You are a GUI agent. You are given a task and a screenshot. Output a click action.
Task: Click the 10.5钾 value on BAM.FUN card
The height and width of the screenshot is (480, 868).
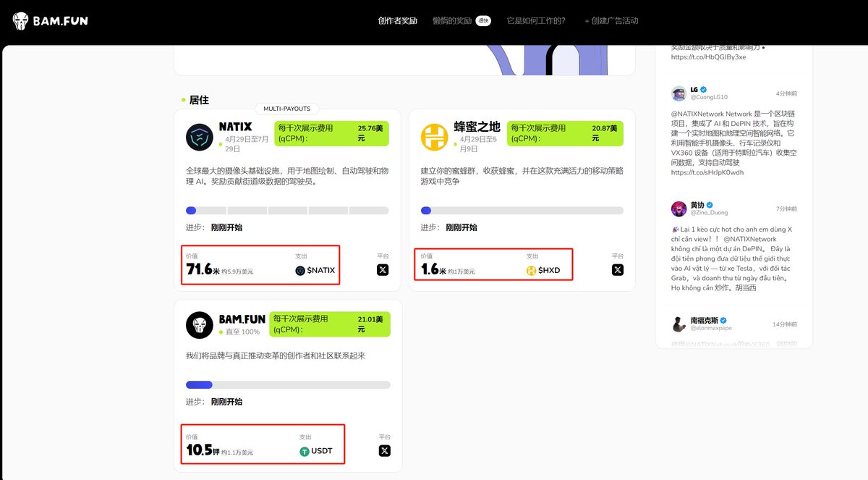[203, 450]
